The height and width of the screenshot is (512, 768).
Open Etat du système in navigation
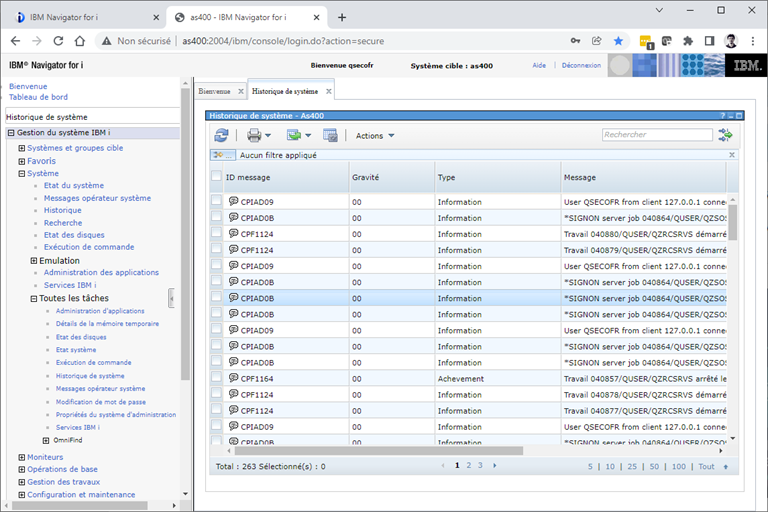point(73,185)
